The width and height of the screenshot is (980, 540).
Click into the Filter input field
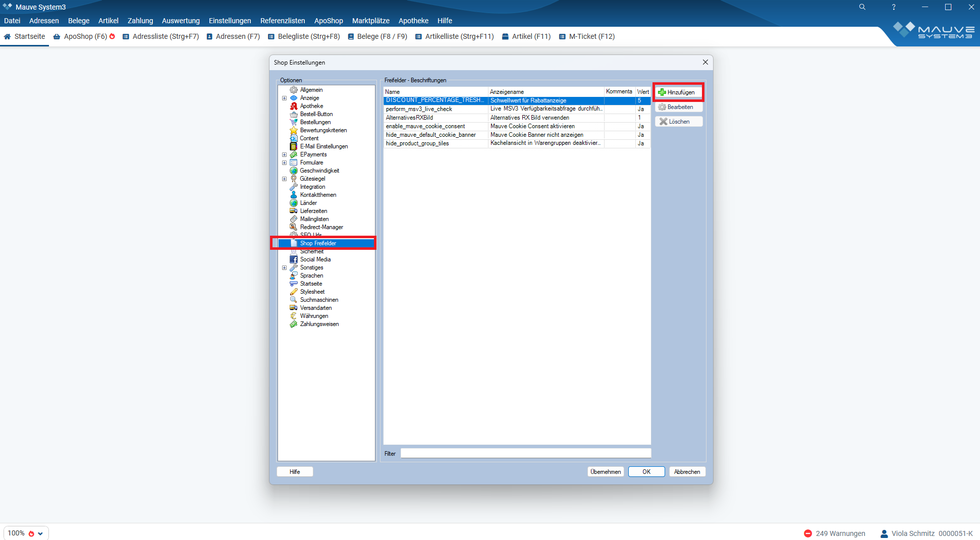tap(526, 453)
